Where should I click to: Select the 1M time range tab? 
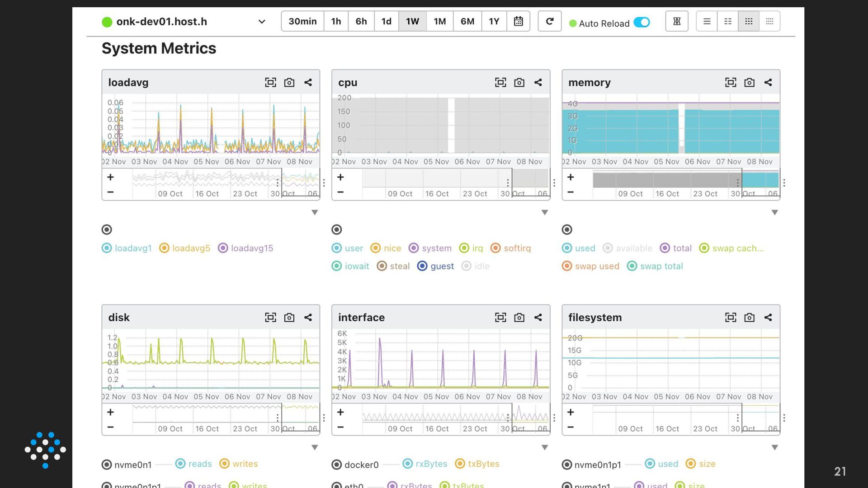pyautogui.click(x=439, y=21)
